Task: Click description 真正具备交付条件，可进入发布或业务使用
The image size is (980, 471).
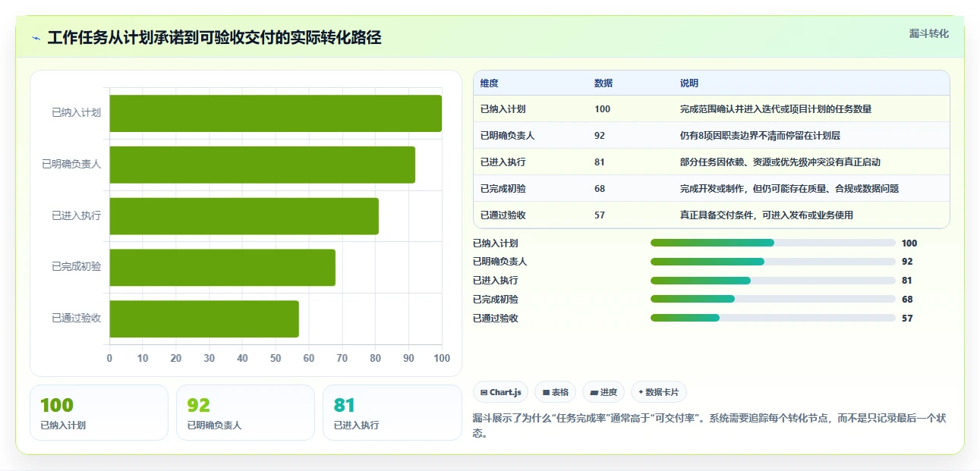Action: coord(767,215)
